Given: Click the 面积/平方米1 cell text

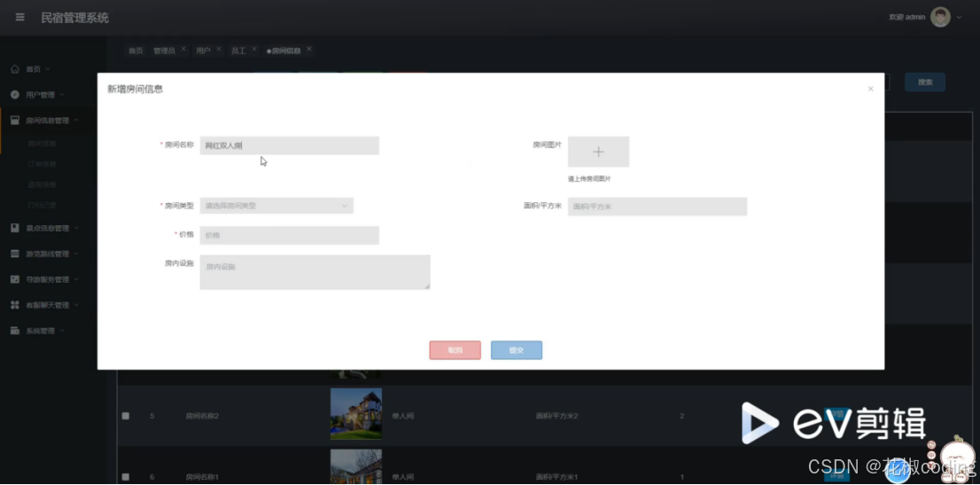Looking at the screenshot, I should [x=556, y=477].
